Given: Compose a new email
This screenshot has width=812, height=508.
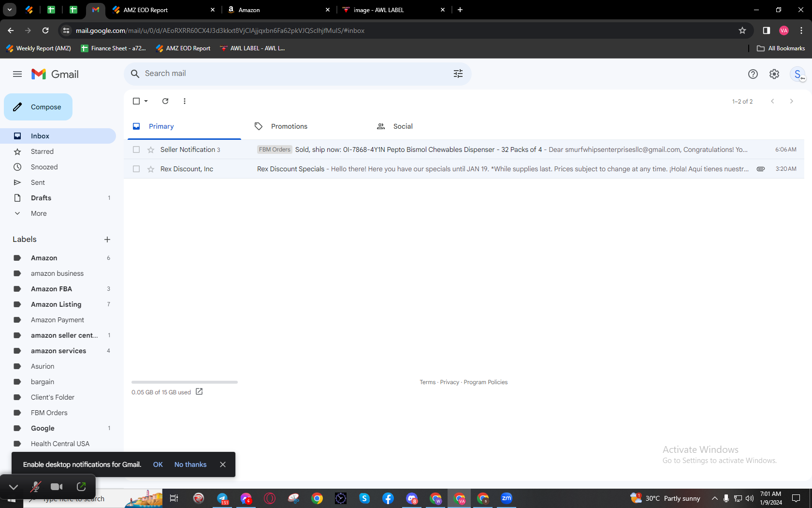Looking at the screenshot, I should click(x=38, y=107).
